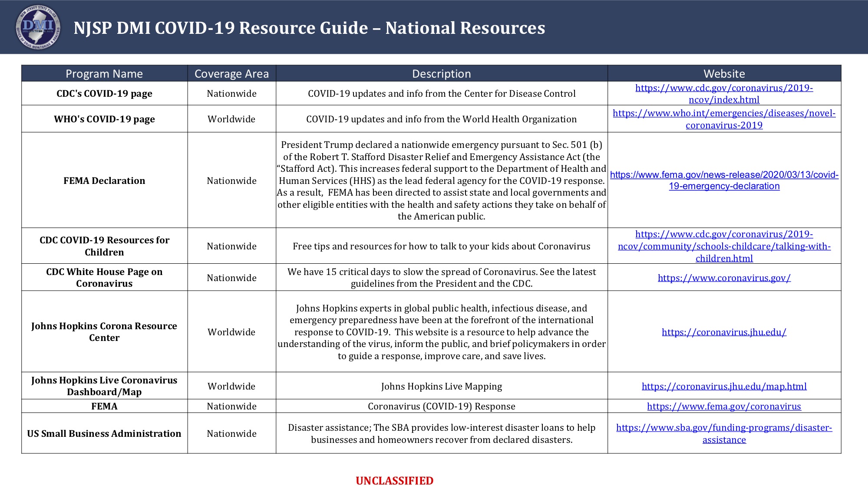Screen dimensions: 868x488
Task: Click Nationwide in the FEMA Declaration row
Action: click(231, 180)
